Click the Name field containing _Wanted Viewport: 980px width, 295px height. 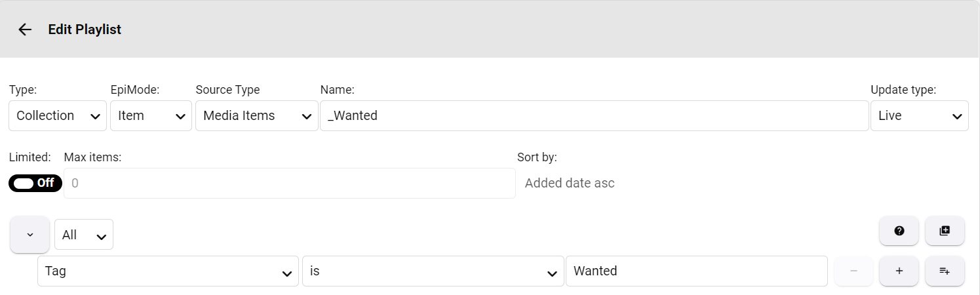(594, 116)
